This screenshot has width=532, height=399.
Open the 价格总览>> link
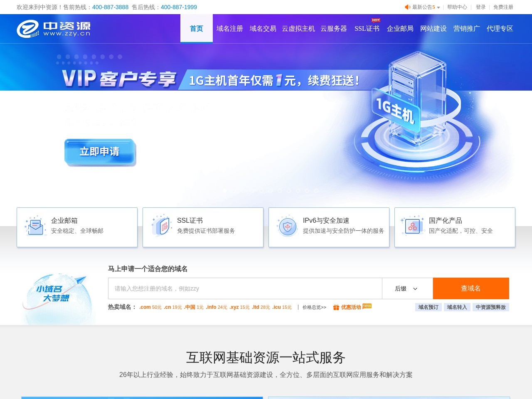coord(314,307)
